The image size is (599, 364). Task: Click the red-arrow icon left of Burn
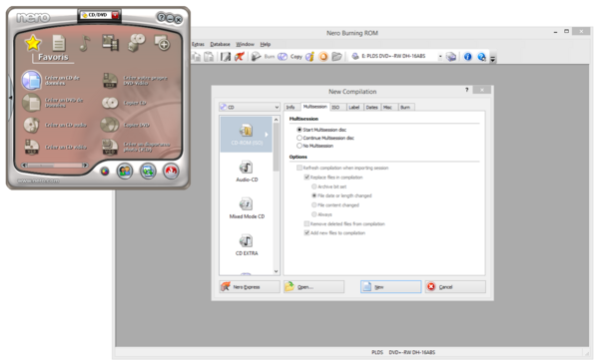tap(240, 57)
